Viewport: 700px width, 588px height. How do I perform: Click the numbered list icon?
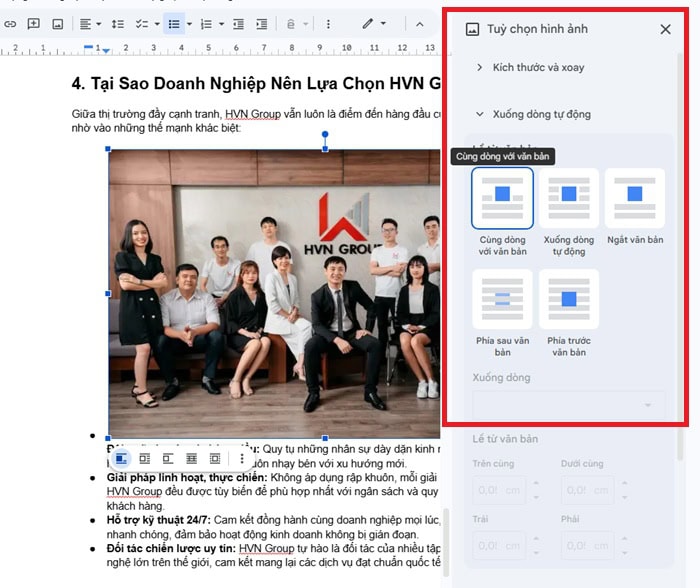click(x=206, y=24)
